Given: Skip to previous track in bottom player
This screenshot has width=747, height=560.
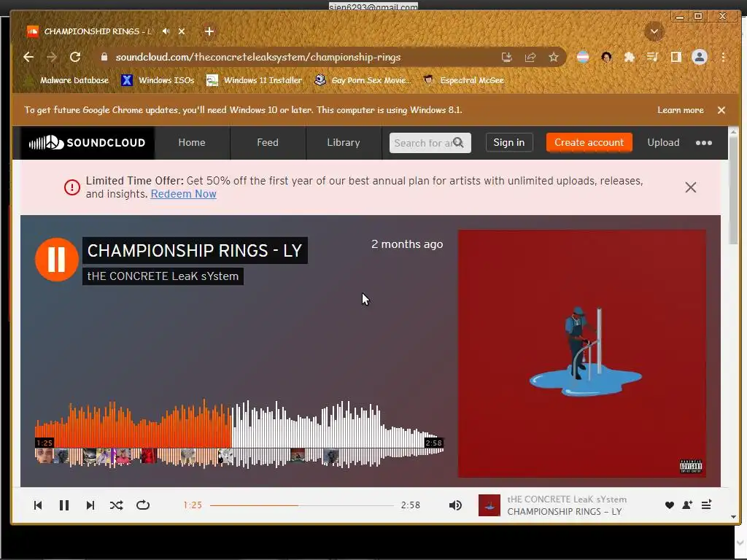Looking at the screenshot, I should 38,505.
